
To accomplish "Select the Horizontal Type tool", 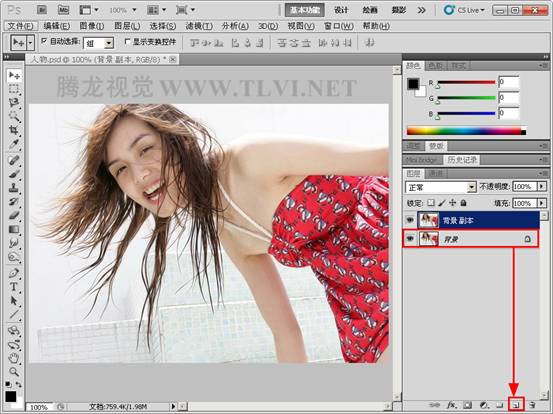I will click(14, 287).
